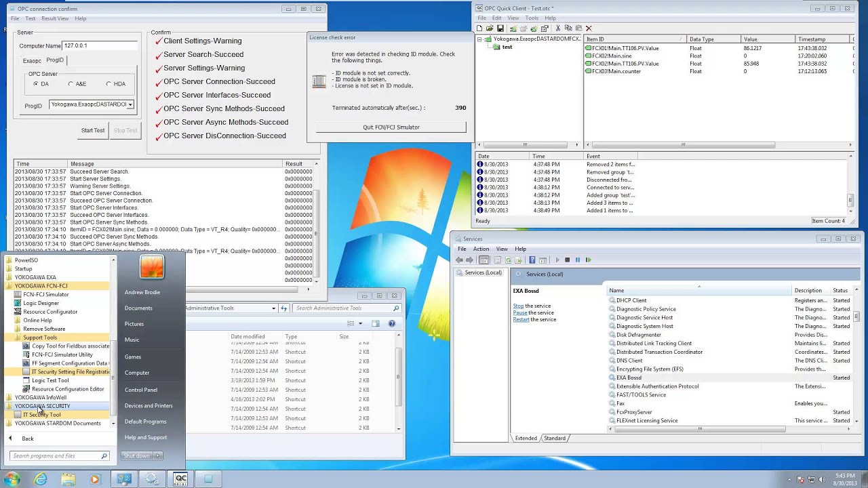Select the HDA radio button
The height and width of the screenshot is (488, 868).
[108, 84]
